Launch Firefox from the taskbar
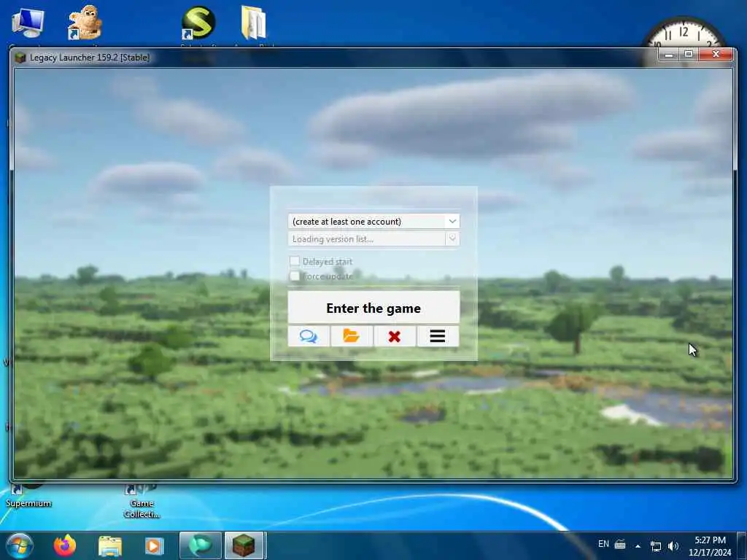 pyautogui.click(x=65, y=545)
